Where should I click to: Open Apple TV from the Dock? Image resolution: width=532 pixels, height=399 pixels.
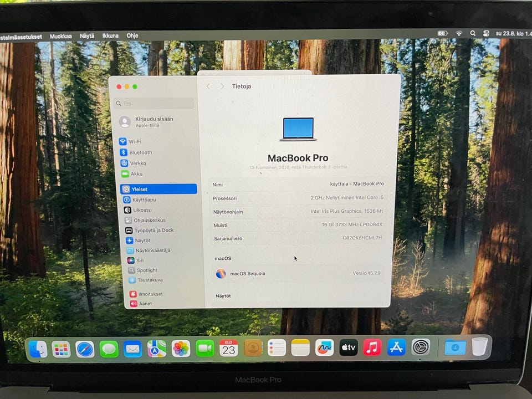349,347
